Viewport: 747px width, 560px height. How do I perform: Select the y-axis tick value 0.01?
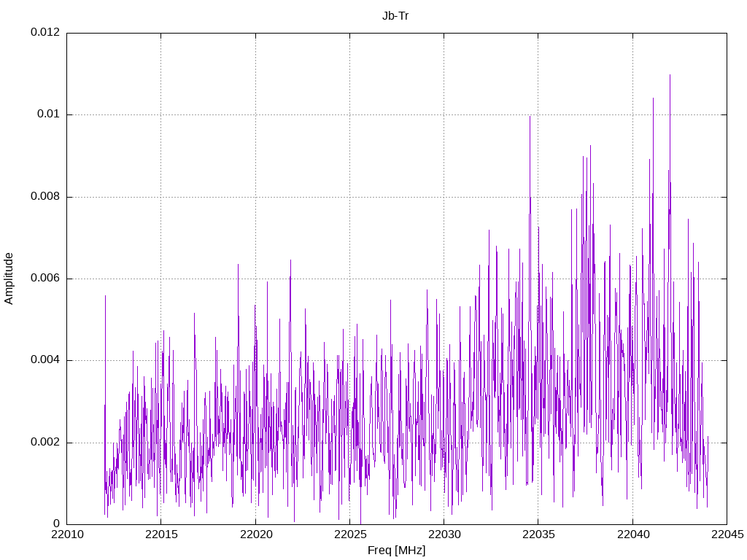click(49, 114)
